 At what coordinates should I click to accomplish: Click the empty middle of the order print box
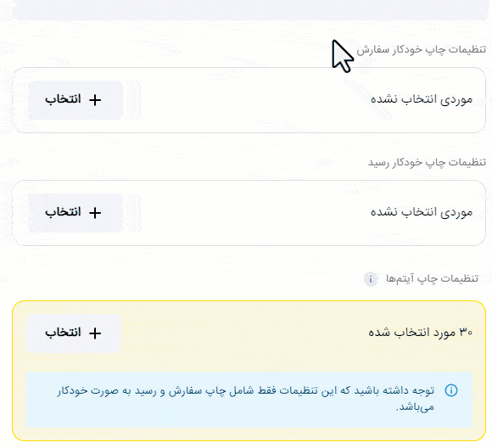pyautogui.click(x=246, y=100)
